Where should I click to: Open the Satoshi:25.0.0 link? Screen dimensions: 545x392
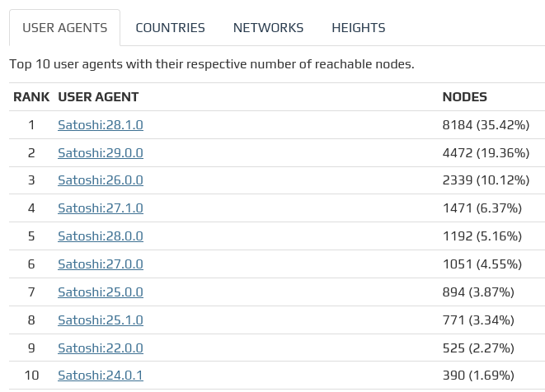(x=101, y=292)
